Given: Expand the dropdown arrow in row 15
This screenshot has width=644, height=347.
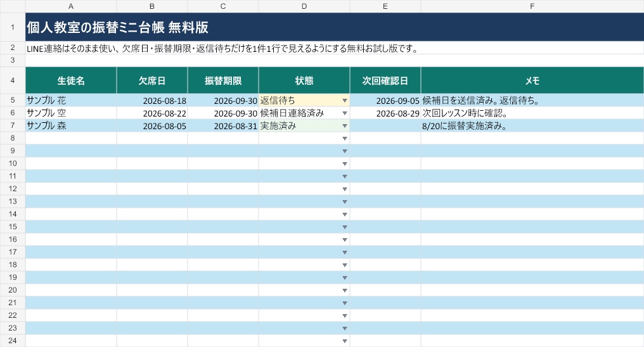Looking at the screenshot, I should [345, 227].
